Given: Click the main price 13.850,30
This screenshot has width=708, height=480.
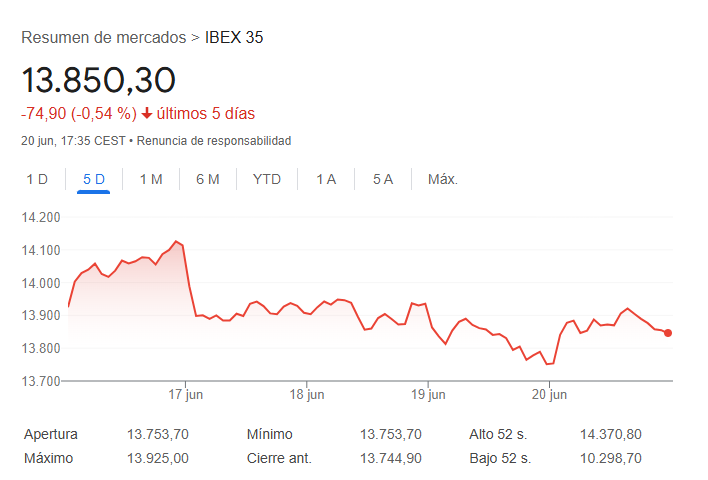Looking at the screenshot, I should coord(99,80).
